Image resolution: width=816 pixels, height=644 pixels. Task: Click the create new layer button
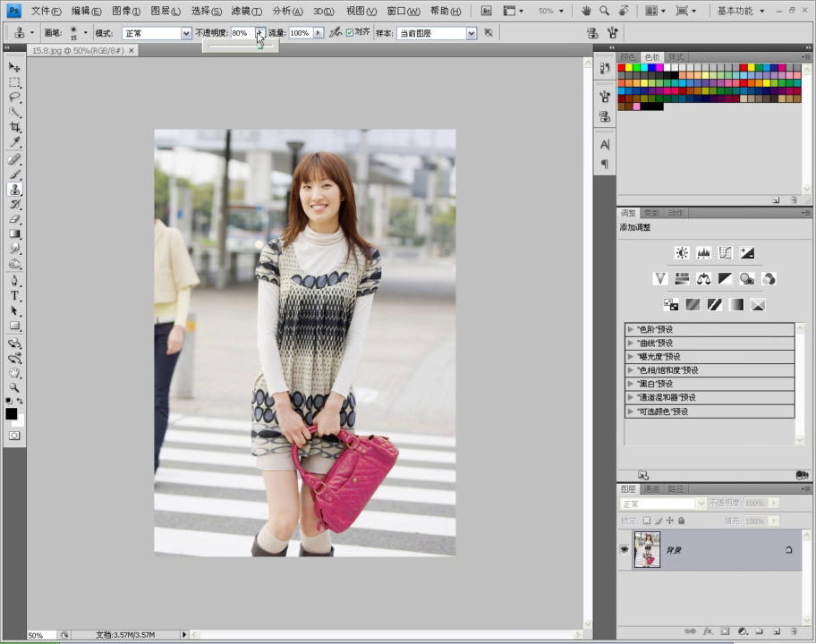[777, 631]
